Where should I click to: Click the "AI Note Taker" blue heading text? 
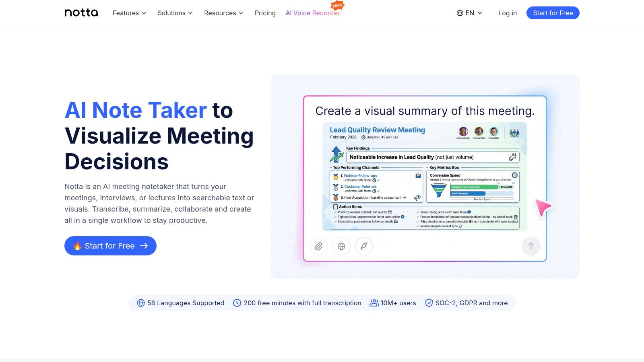[136, 110]
